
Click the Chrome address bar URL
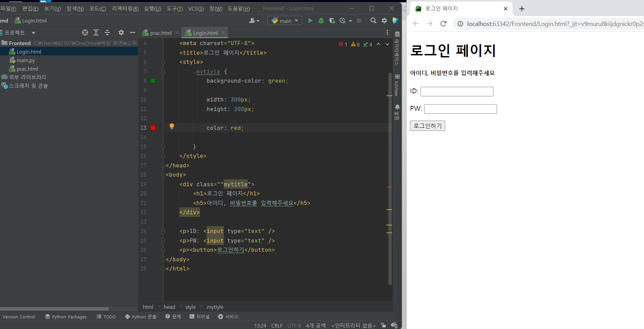click(x=555, y=24)
